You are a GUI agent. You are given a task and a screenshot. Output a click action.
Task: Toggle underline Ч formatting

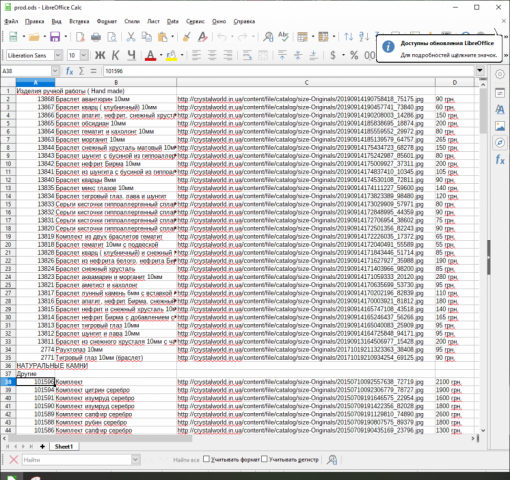tap(131, 55)
